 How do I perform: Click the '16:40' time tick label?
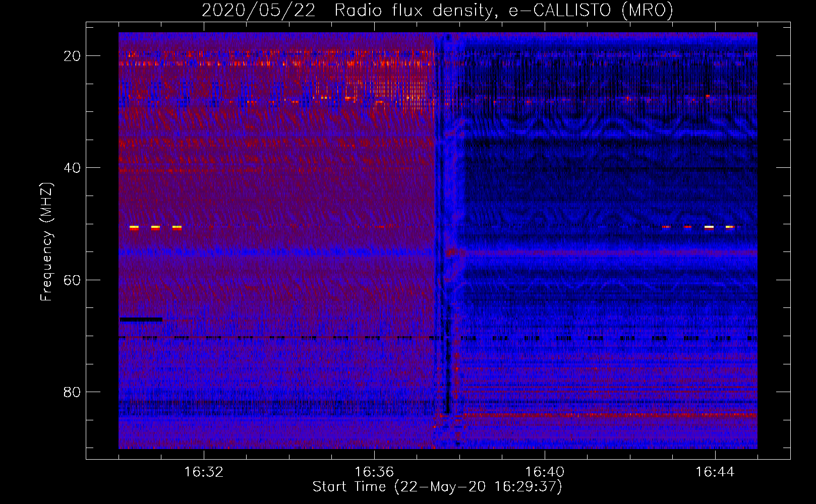545,472
